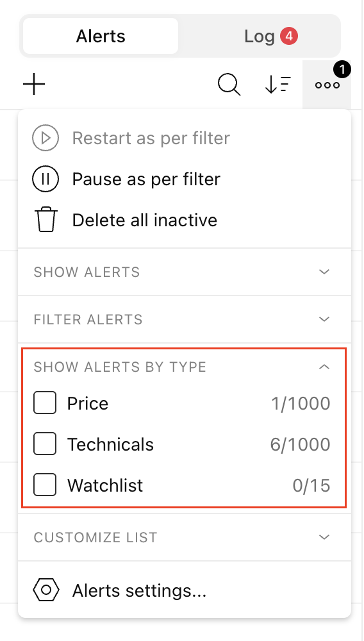This screenshot has width=364, height=641.
Task: Tick the Watchlist alerts checkbox
Action: [45, 485]
